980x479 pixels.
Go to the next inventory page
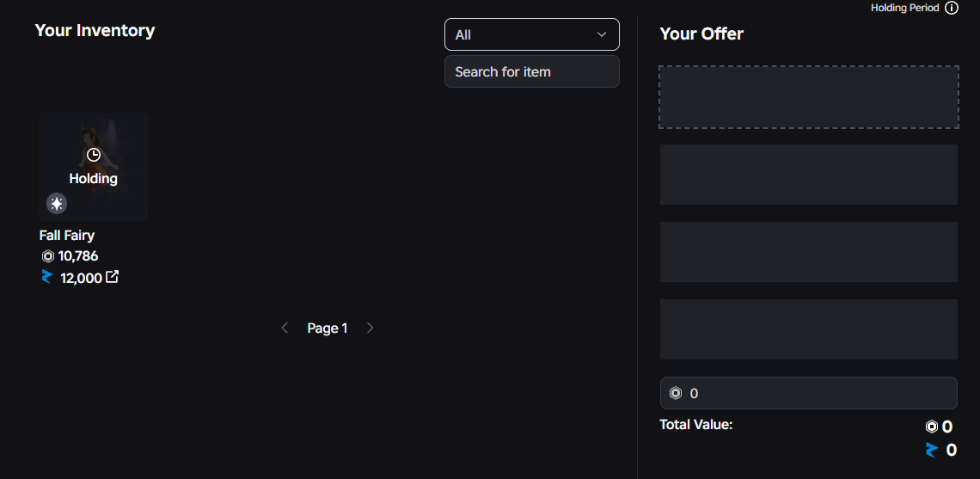371,328
